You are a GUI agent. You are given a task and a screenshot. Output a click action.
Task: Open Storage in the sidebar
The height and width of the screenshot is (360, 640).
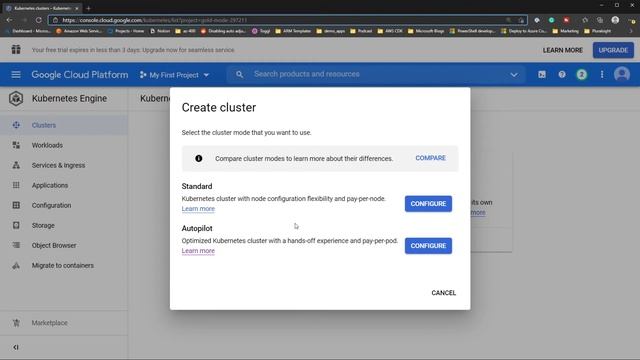(x=43, y=225)
